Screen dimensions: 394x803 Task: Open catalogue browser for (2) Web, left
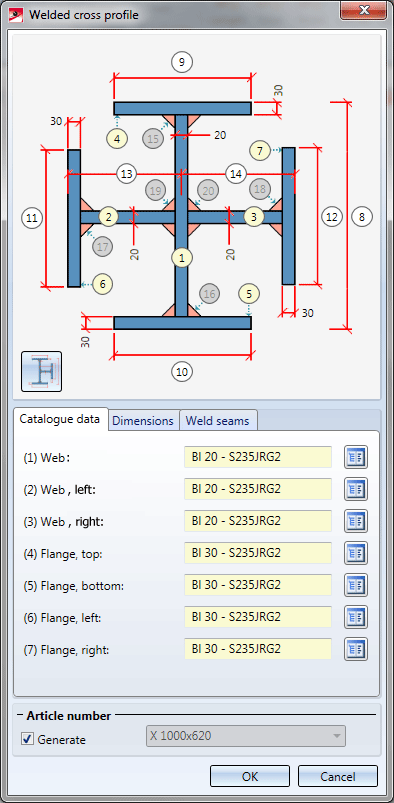(356, 489)
